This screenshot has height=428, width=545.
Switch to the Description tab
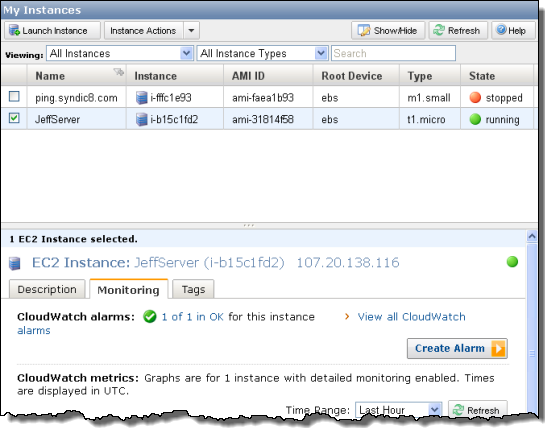47,289
